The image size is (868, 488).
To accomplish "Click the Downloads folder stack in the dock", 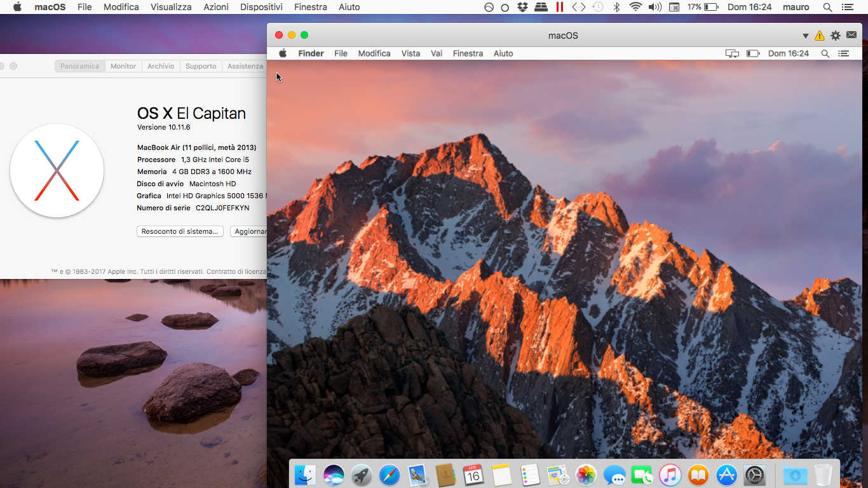I will point(794,475).
